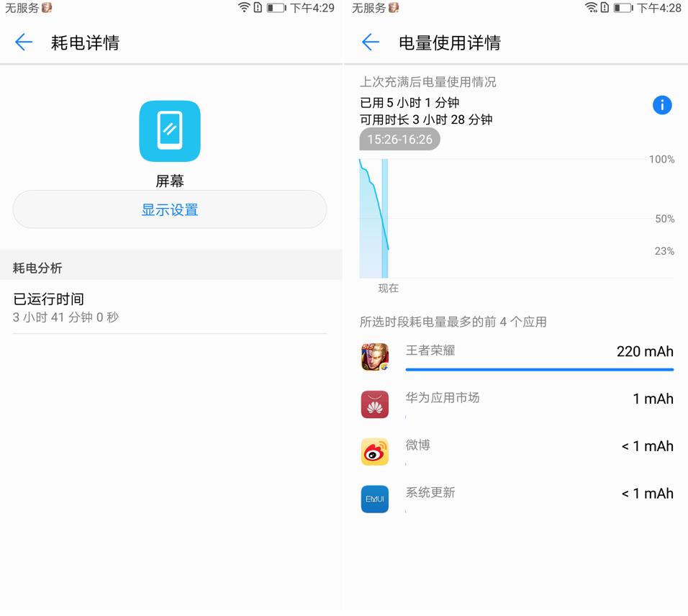Select the 微博 app icon
Screen dimensions: 688x616
(x=374, y=452)
